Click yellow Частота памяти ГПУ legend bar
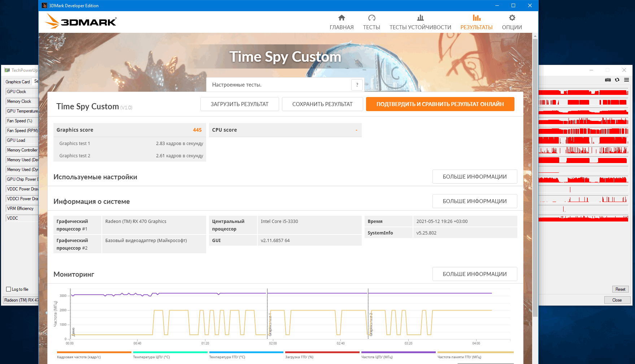 [475, 352]
